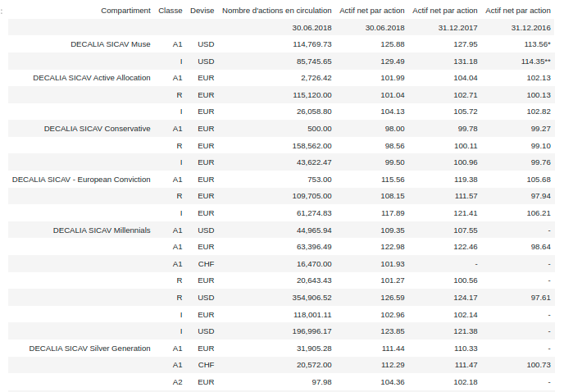Screen dimensions: 564x392
Task: Click the value 125.88
Action: click(x=393, y=44)
